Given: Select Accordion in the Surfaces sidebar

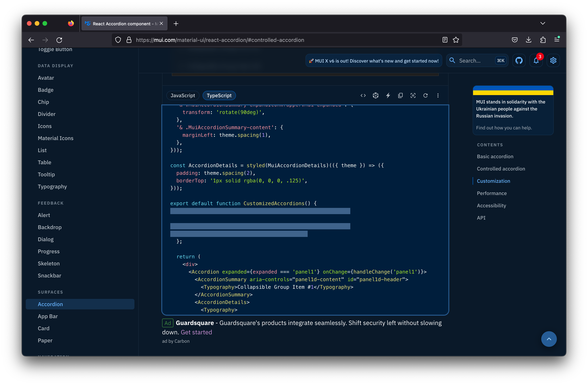Looking at the screenshot, I should (x=50, y=304).
